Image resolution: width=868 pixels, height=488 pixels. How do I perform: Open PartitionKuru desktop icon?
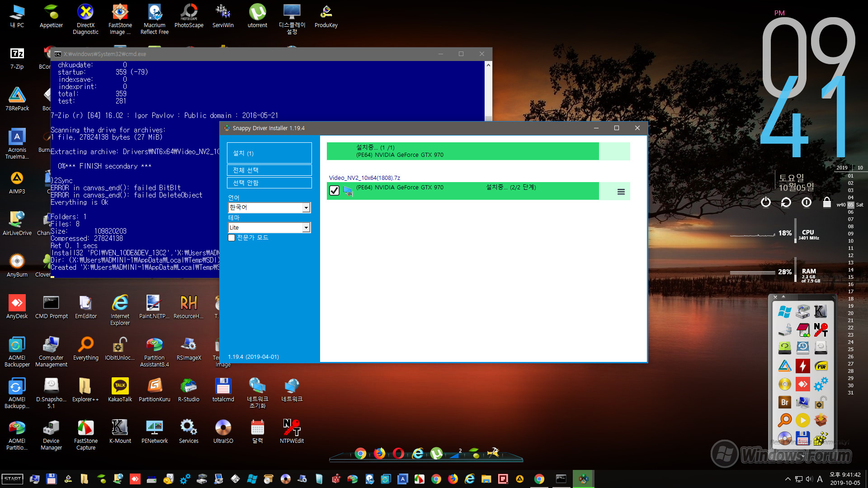(154, 390)
